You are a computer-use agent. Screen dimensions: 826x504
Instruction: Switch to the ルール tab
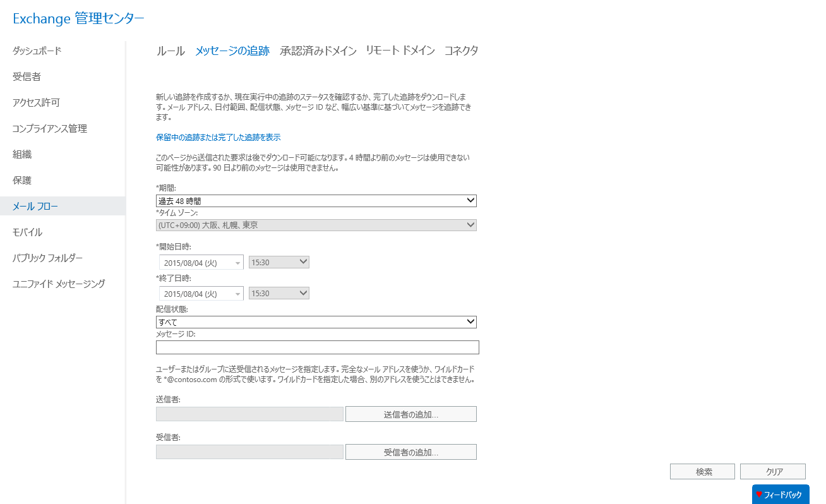point(169,51)
